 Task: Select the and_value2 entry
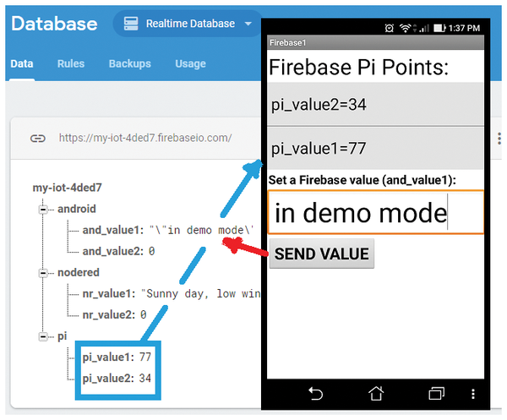click(118, 251)
